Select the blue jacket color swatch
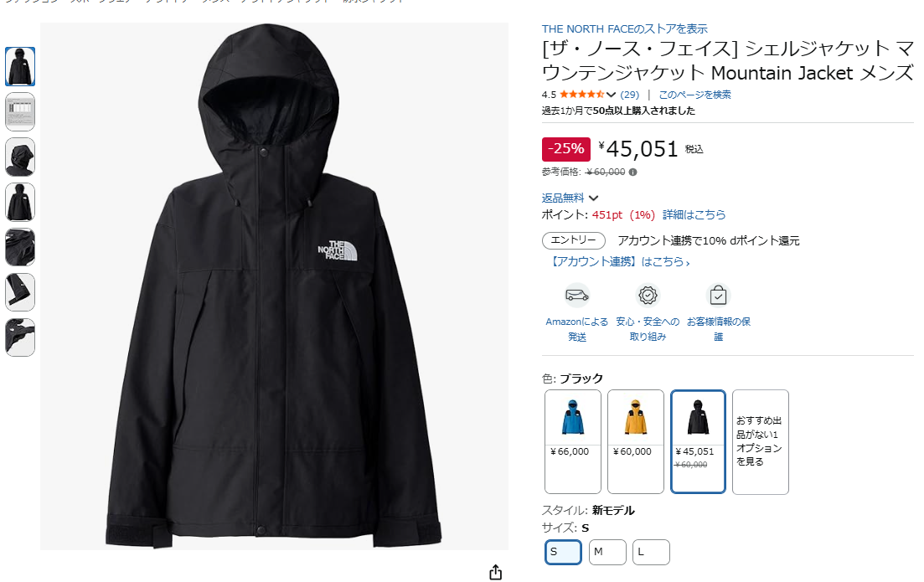Viewport: 924px width, 582px height. 573,441
